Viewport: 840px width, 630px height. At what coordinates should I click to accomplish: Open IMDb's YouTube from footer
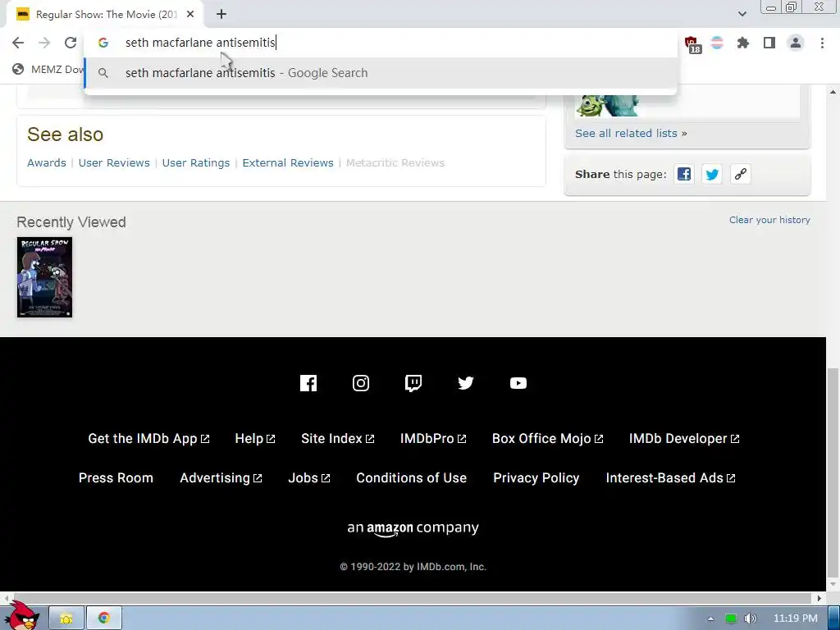click(518, 383)
